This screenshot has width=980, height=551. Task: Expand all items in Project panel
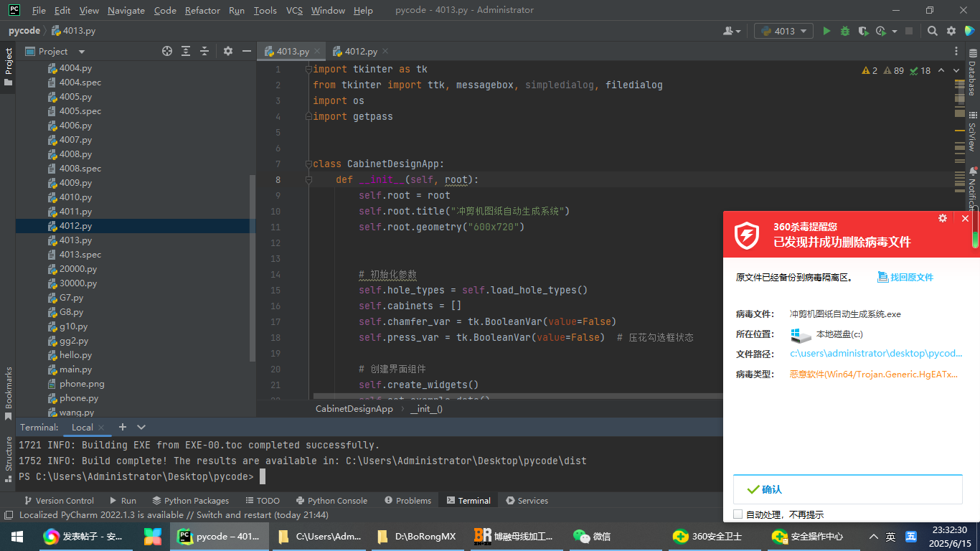pos(186,51)
